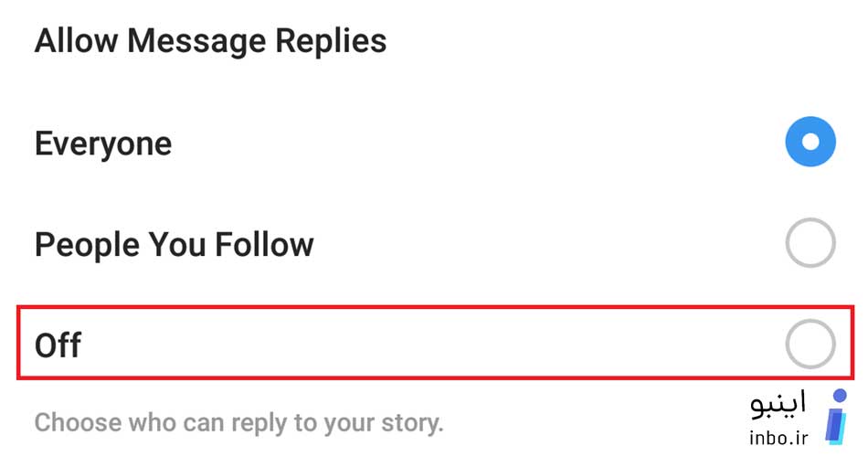The width and height of the screenshot is (868, 457).
Task: Select the Everyone radio button
Action: click(810, 142)
